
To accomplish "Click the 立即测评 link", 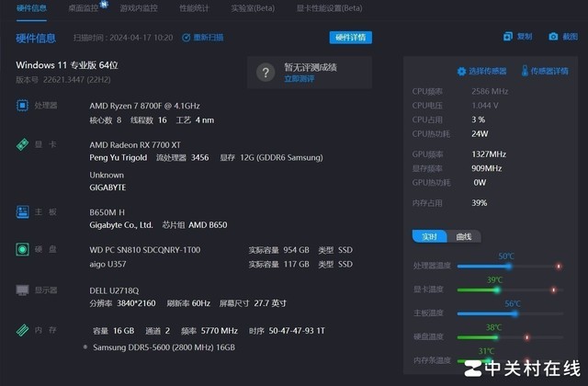I will pos(299,80).
